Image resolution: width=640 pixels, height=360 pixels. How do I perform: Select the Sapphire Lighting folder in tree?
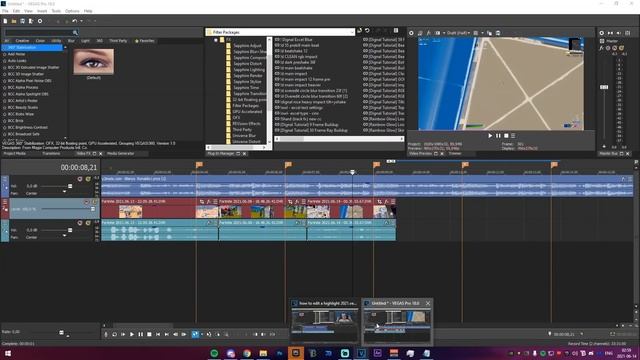tap(249, 70)
